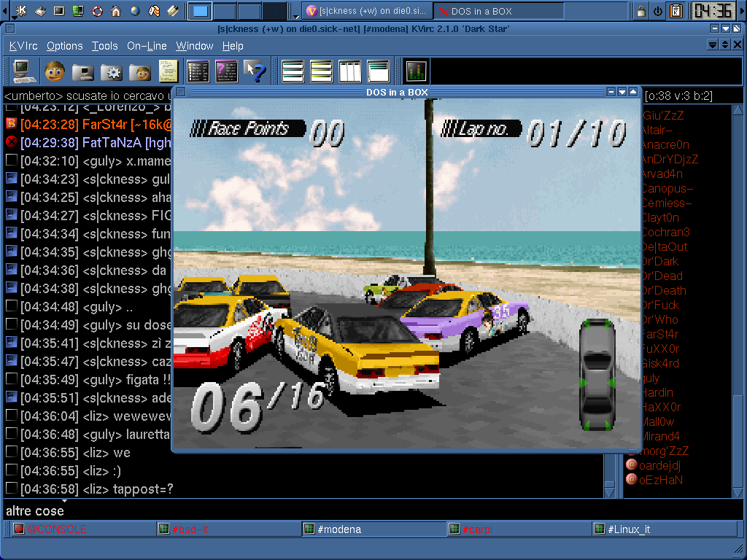Click the folder with face toolbar icon
This screenshot has width=747, height=560.
140,71
